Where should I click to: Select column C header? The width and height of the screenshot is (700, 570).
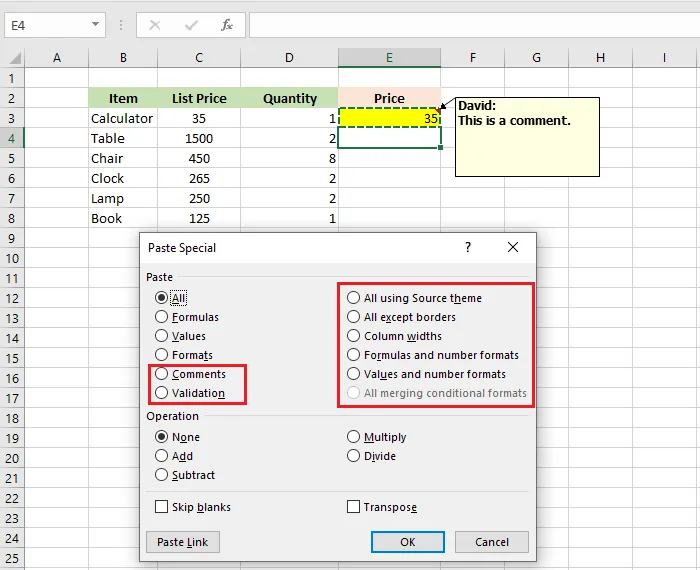pyautogui.click(x=199, y=58)
